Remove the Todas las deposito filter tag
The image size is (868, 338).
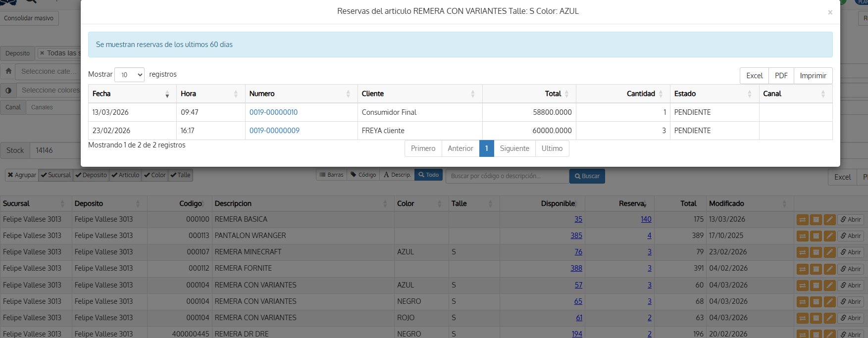[42, 53]
